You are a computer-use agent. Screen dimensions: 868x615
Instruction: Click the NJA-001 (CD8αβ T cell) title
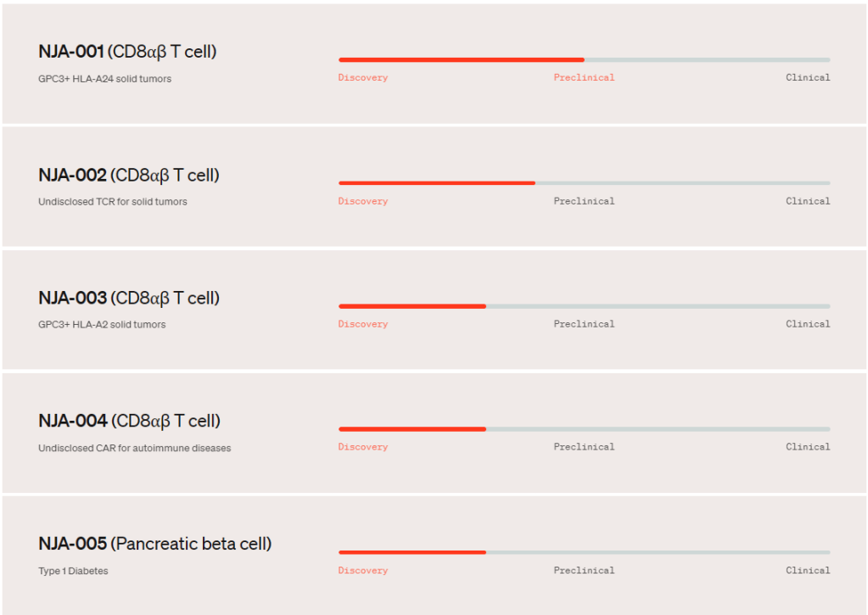point(127,52)
